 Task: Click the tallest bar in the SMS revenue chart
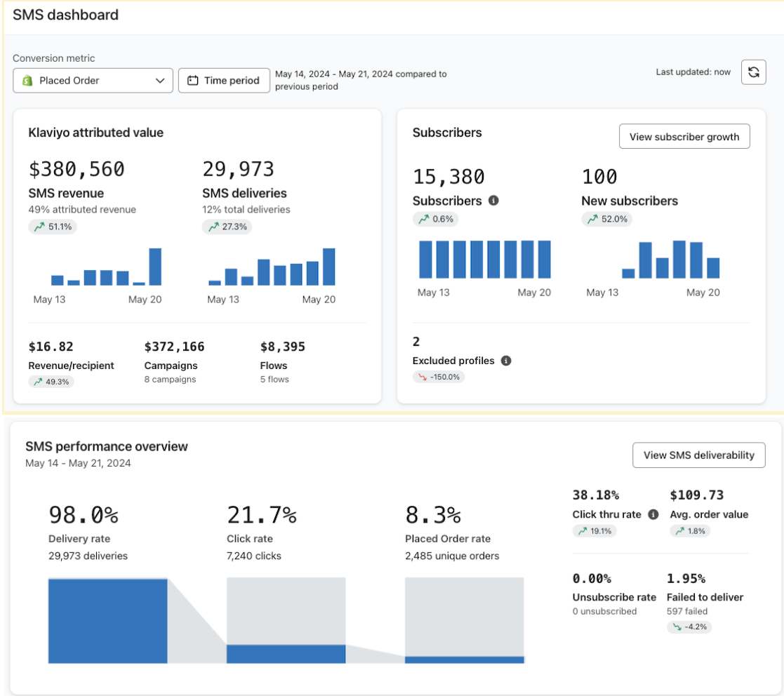pos(154,268)
